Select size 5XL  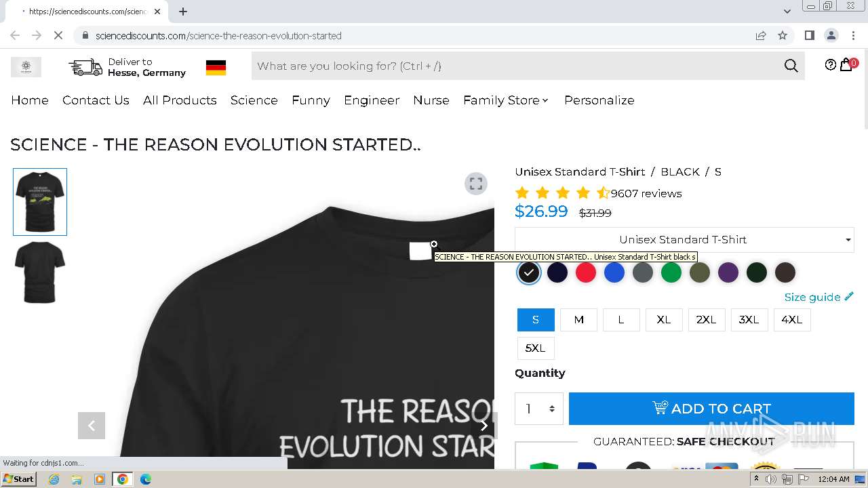tap(536, 348)
